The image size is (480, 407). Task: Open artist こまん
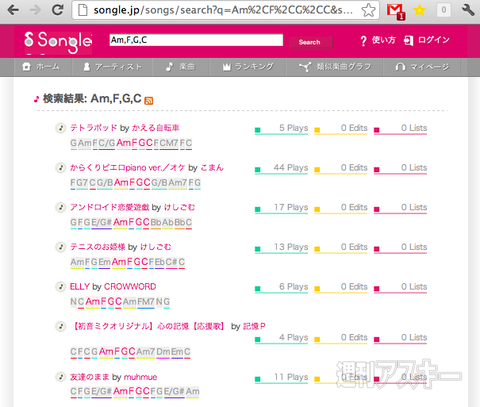click(x=212, y=167)
